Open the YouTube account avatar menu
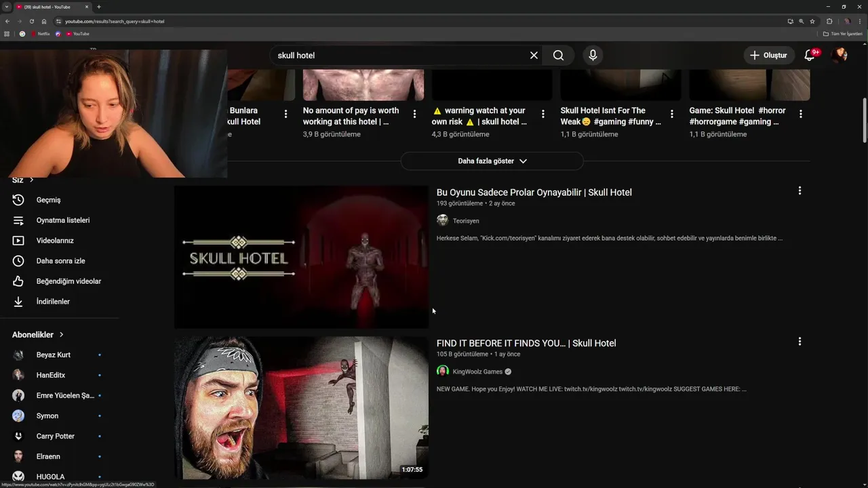 coord(840,56)
